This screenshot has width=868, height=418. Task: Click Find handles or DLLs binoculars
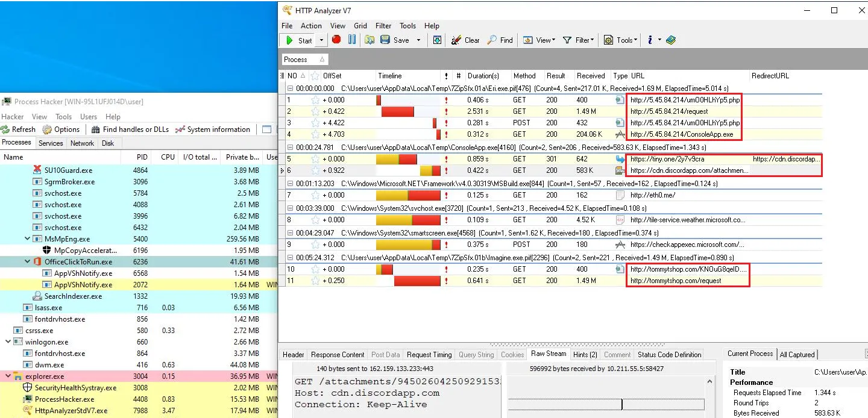pos(96,129)
